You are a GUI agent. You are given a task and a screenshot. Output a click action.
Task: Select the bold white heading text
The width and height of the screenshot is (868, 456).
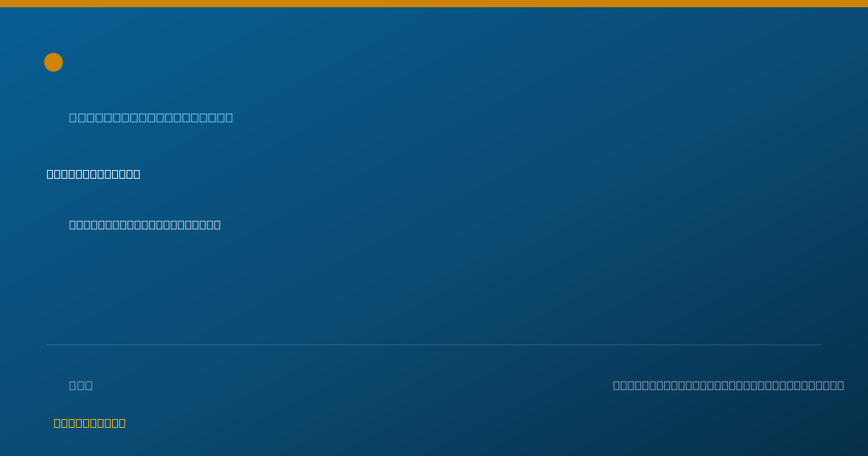[93, 174]
